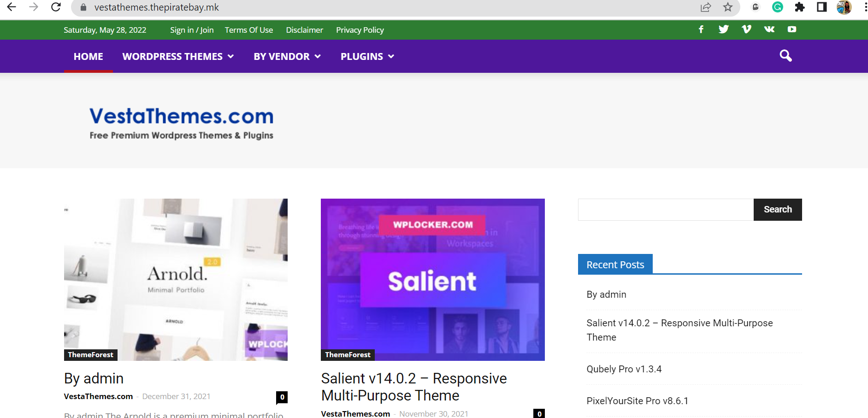
Task: Open the Twitter social icon
Action: pyautogui.click(x=723, y=29)
